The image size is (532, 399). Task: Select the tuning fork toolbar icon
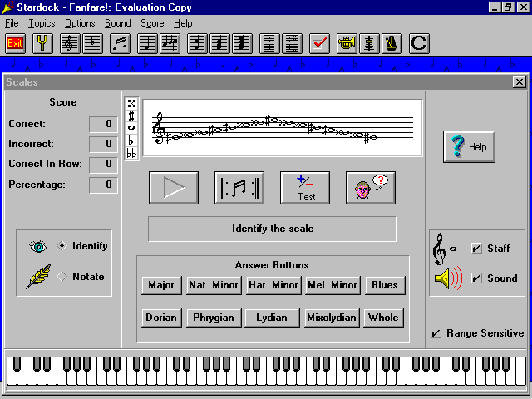(x=42, y=43)
